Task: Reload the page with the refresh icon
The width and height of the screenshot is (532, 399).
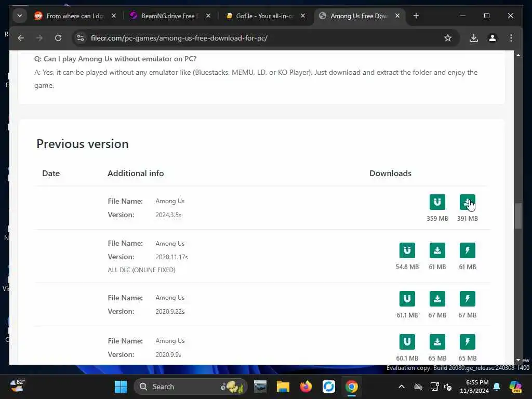Action: (58, 38)
